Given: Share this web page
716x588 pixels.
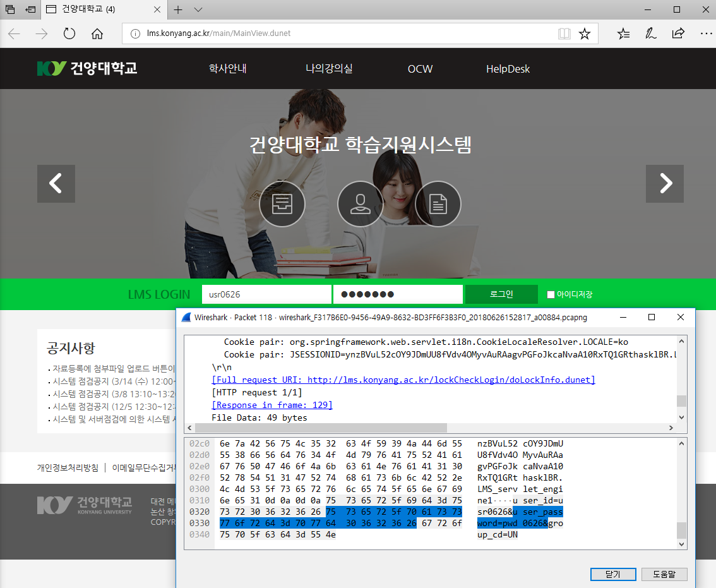Looking at the screenshot, I should [678, 33].
